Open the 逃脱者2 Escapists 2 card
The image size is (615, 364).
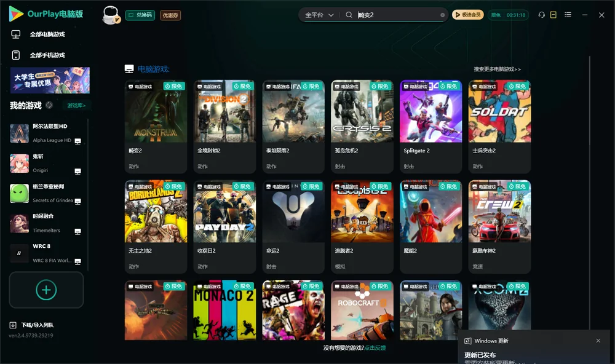362,227
